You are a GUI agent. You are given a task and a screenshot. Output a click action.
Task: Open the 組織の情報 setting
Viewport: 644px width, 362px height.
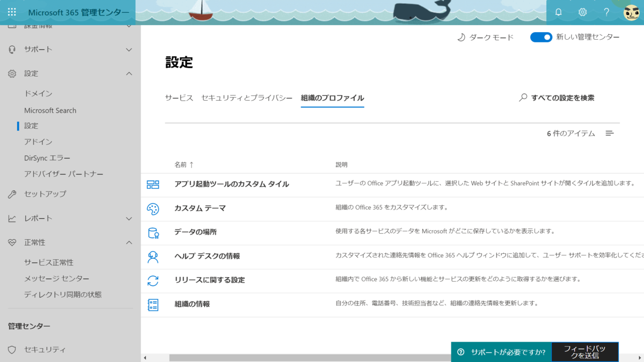[x=192, y=305]
